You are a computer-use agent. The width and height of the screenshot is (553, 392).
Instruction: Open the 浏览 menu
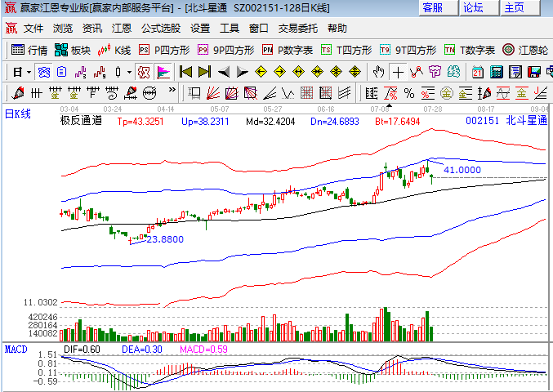[63, 29]
